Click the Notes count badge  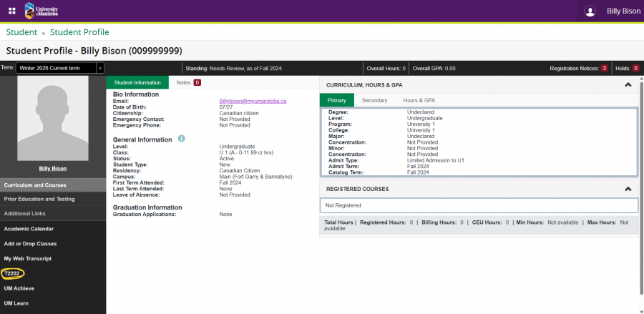tap(197, 83)
